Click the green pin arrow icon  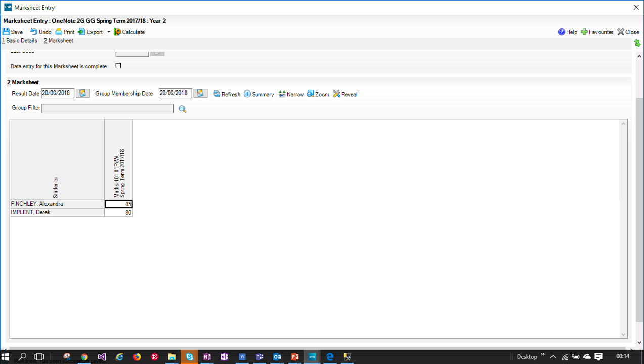637,43
